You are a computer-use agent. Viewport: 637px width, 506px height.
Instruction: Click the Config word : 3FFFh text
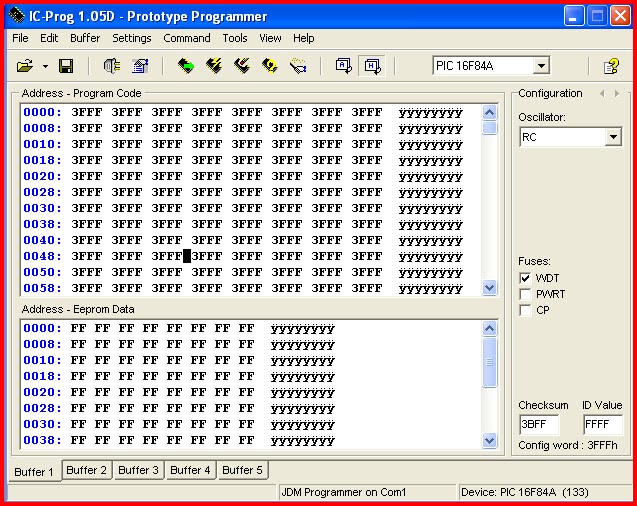click(568, 445)
